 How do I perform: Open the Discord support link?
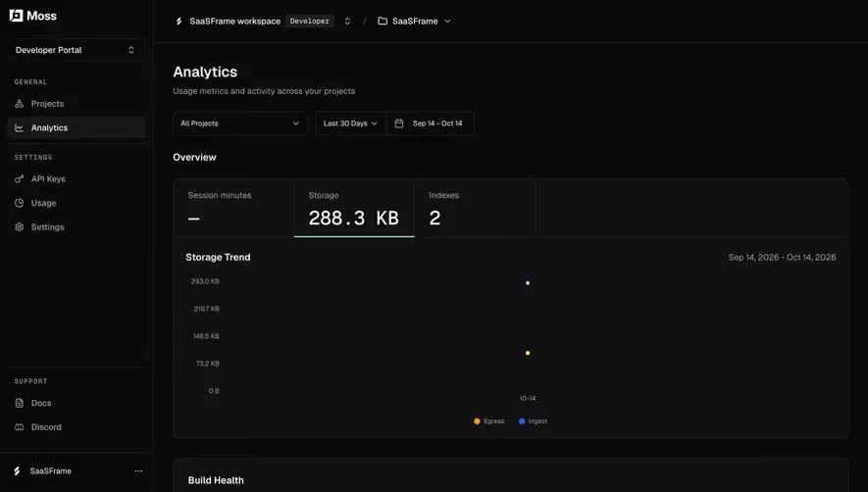[x=77, y=427]
